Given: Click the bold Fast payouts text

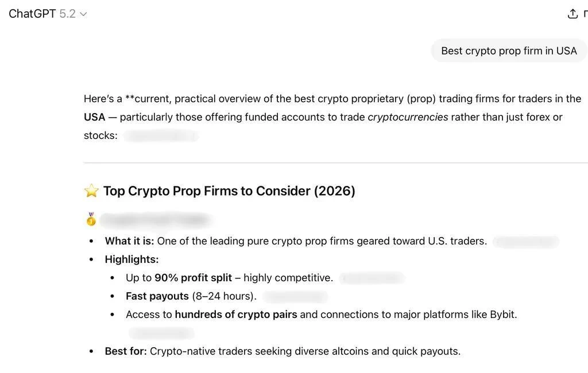Looking at the screenshot, I should 156,296.
